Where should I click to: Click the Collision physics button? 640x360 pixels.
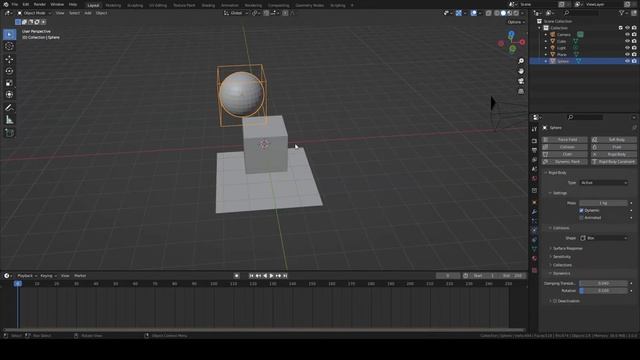(565, 147)
